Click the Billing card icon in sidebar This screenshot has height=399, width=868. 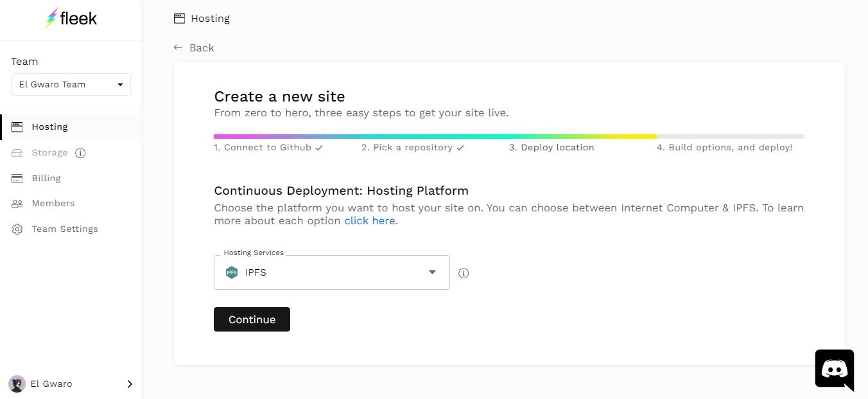click(17, 179)
